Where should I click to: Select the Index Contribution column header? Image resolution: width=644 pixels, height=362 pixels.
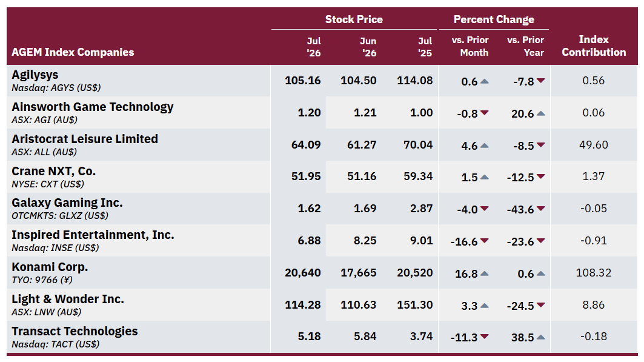tap(594, 45)
